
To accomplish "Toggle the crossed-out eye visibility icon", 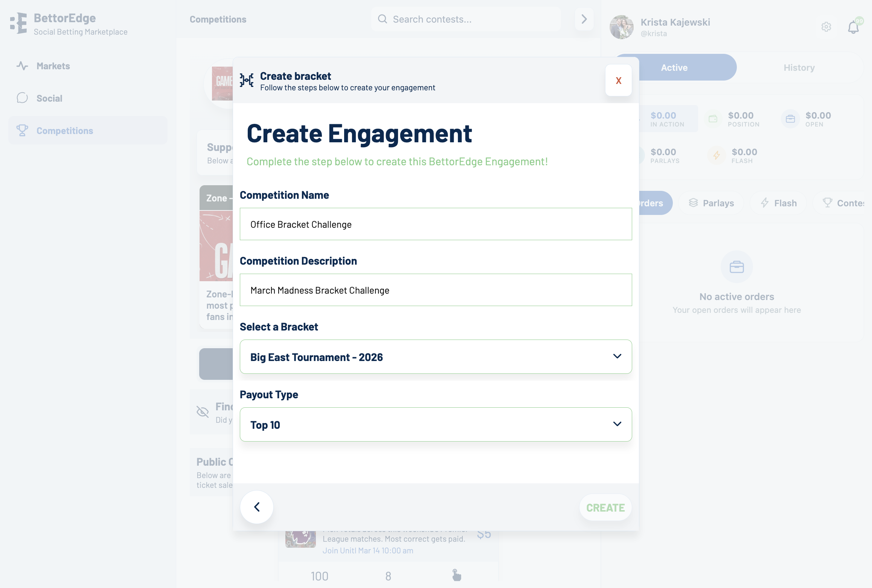I will (x=203, y=412).
